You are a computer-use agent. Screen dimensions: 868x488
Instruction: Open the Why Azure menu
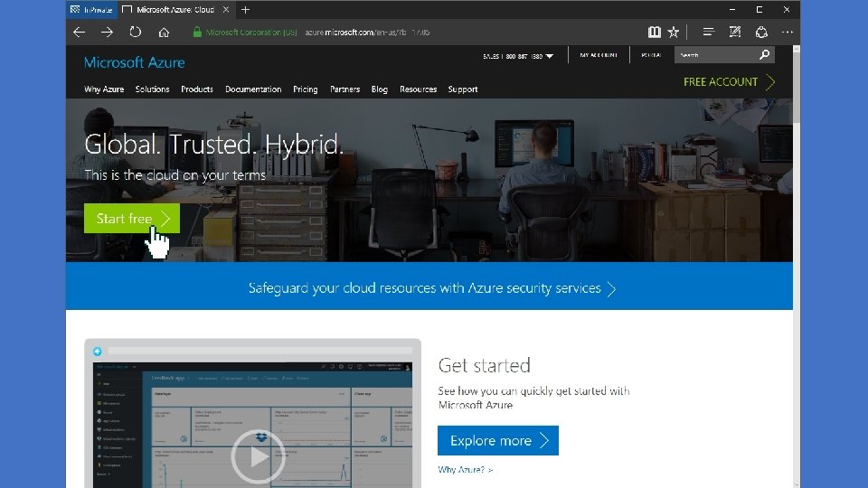pos(104,89)
